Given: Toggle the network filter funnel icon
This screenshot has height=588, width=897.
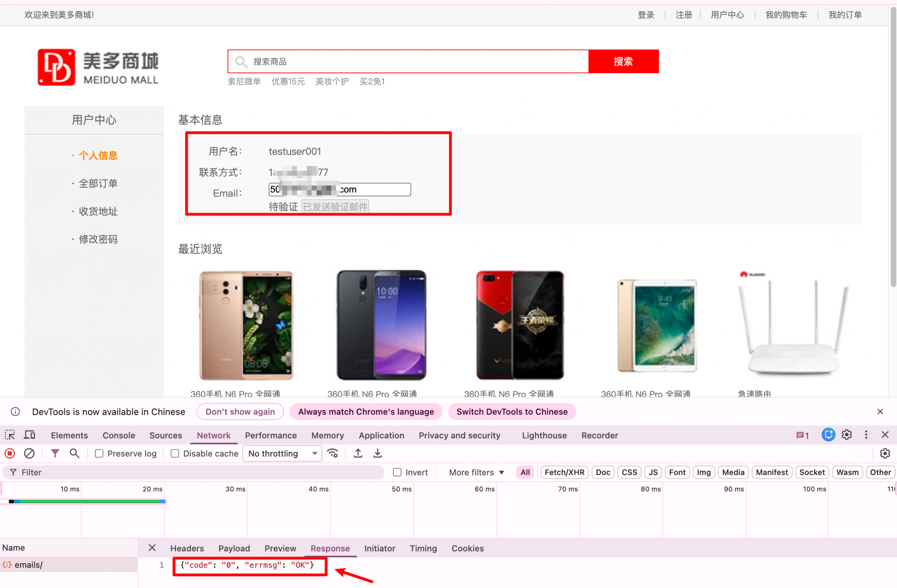Looking at the screenshot, I should (x=55, y=454).
